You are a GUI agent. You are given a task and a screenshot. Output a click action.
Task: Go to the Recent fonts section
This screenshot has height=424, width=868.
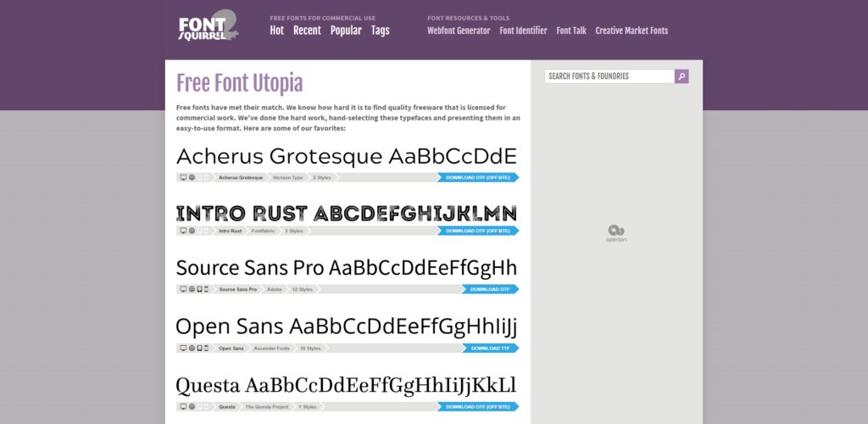point(307,31)
